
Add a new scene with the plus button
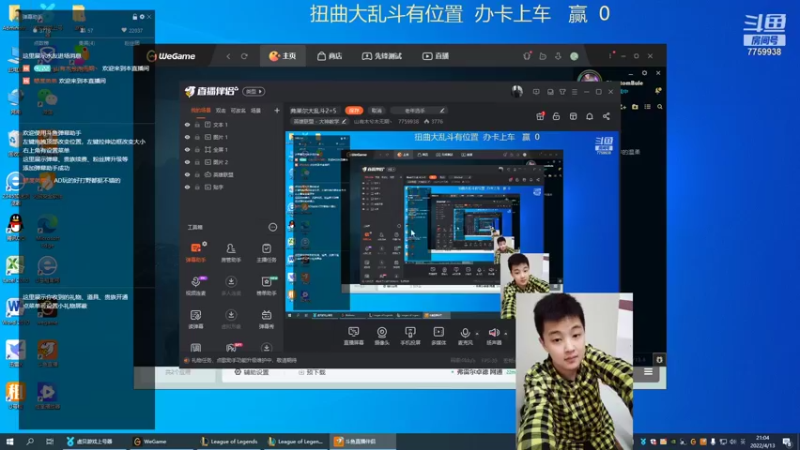[277, 110]
